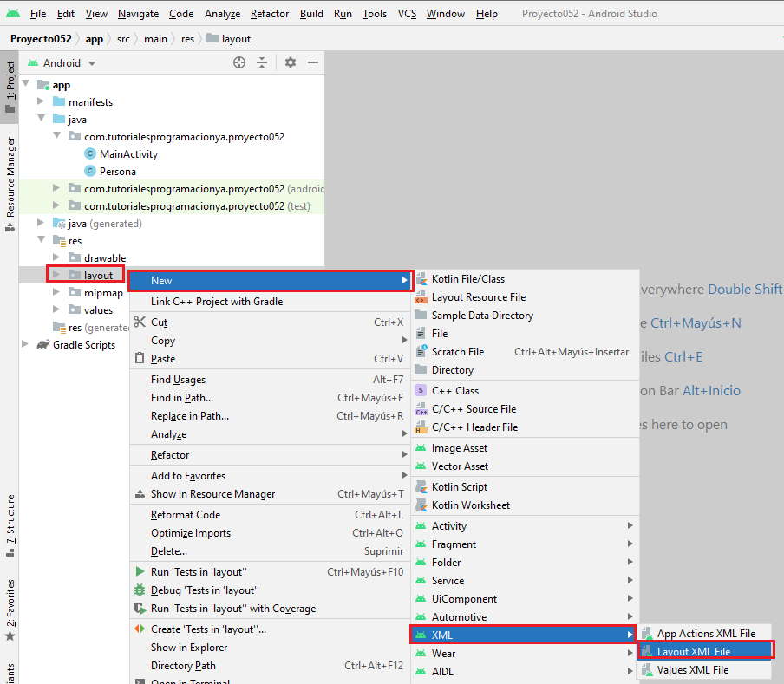Open the Favorites side tab
Screen dimensions: 784x684
(10, 609)
